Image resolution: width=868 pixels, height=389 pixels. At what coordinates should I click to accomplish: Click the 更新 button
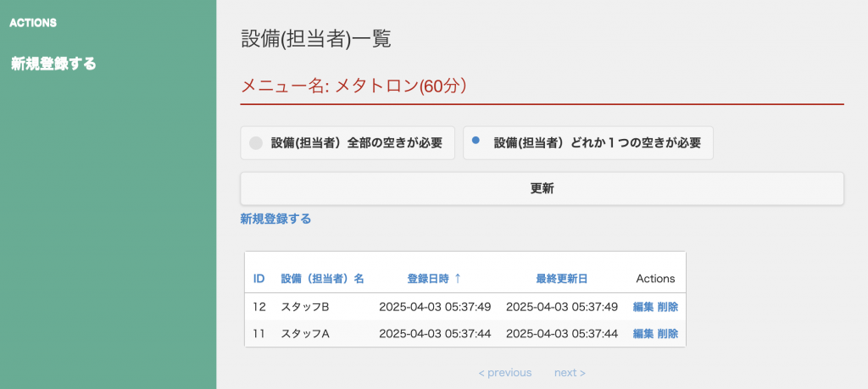[x=542, y=189]
